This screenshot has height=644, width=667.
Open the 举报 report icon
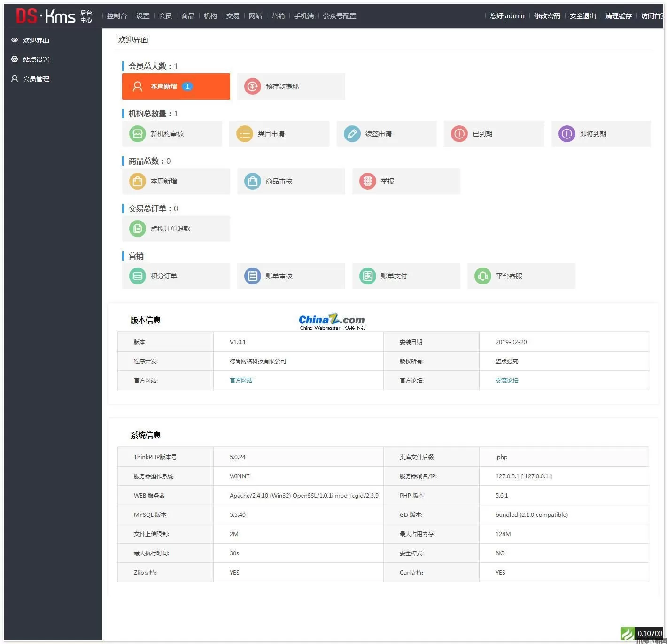(x=367, y=181)
